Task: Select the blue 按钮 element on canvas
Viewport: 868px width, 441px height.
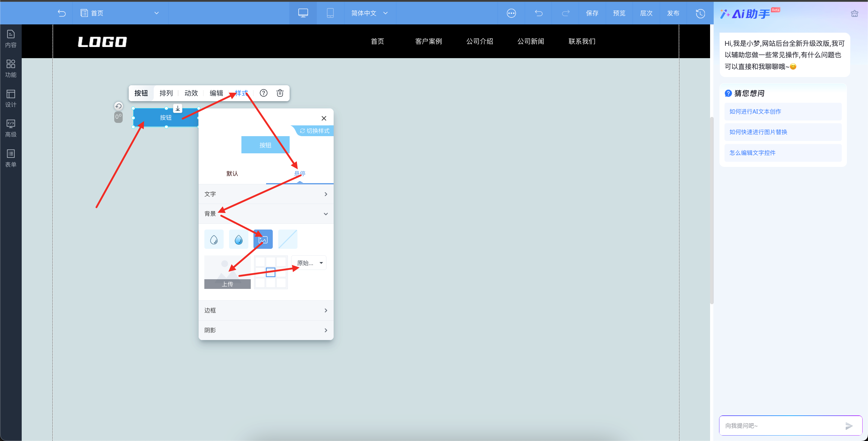Action: [x=166, y=117]
